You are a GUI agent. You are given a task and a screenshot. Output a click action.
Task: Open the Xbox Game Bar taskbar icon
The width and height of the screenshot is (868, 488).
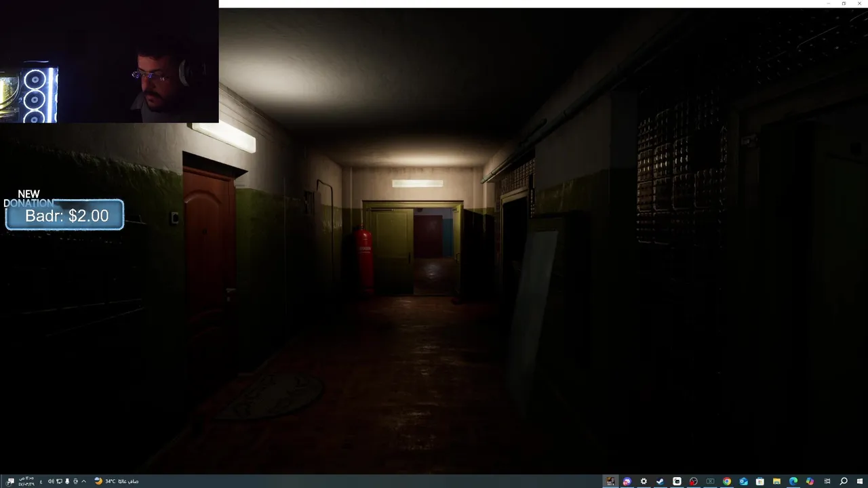click(x=710, y=481)
